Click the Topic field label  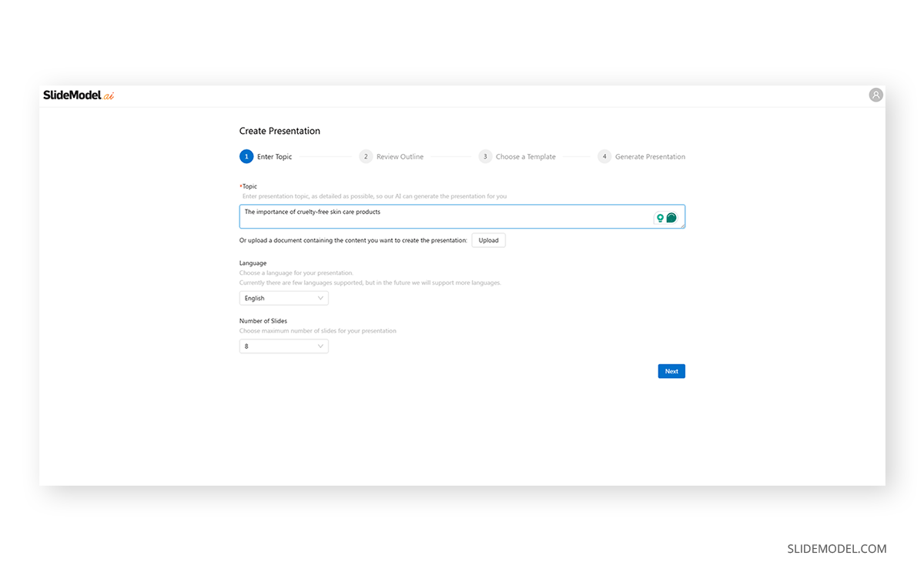click(x=249, y=186)
